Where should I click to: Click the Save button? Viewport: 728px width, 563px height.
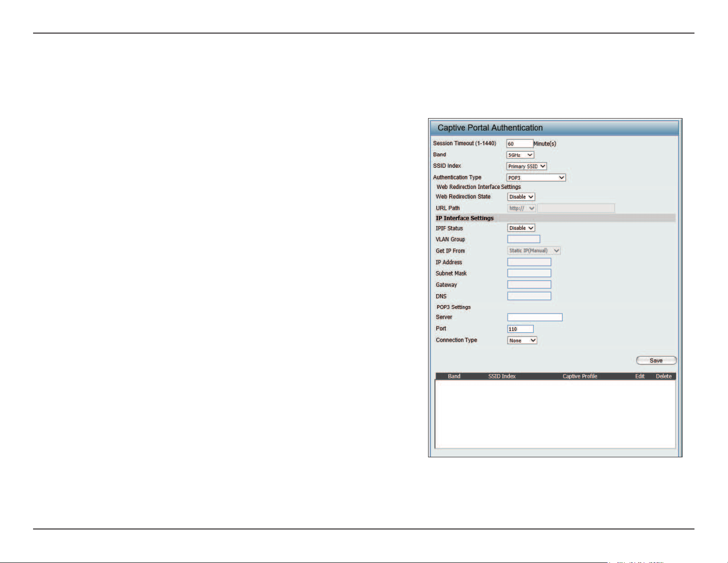click(656, 360)
